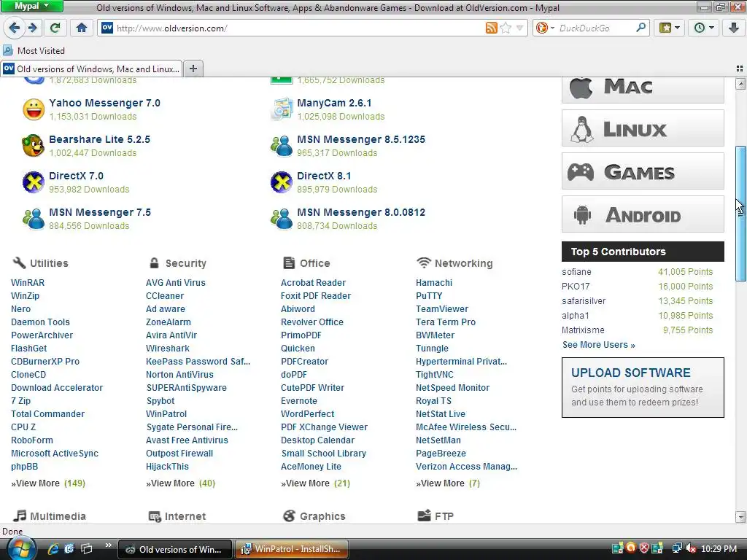List all tabs with the tab-groups icon

[x=740, y=69]
